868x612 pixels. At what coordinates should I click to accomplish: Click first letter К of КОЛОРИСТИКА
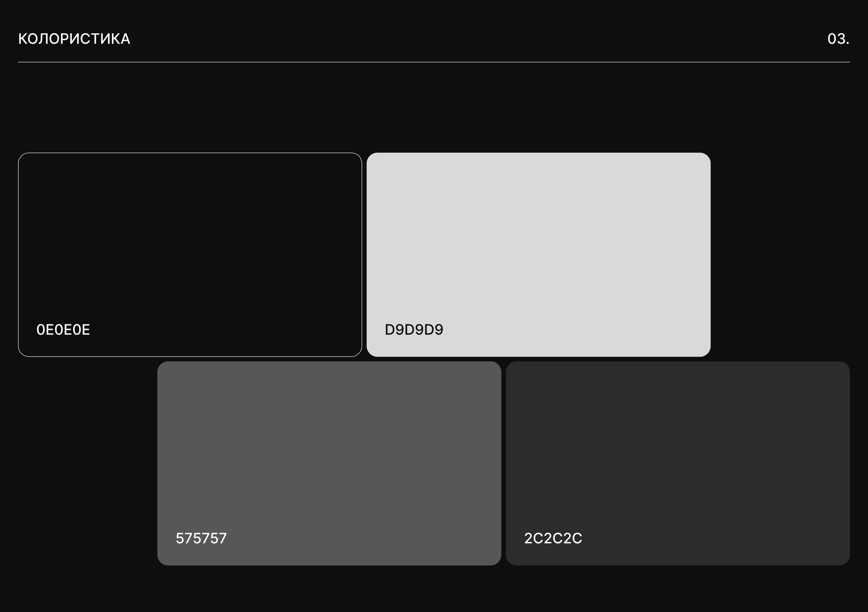pos(23,39)
